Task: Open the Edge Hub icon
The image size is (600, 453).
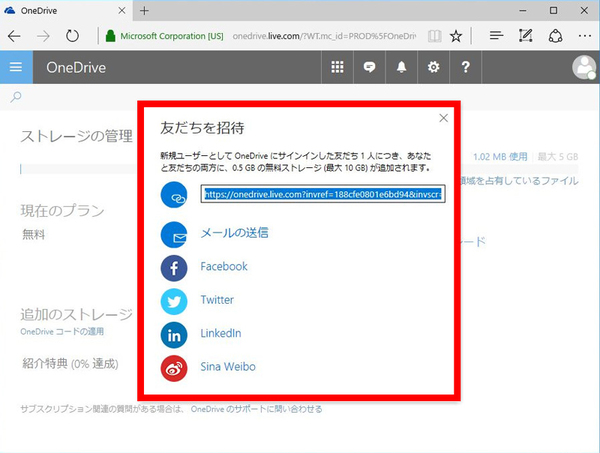Action: [496, 36]
